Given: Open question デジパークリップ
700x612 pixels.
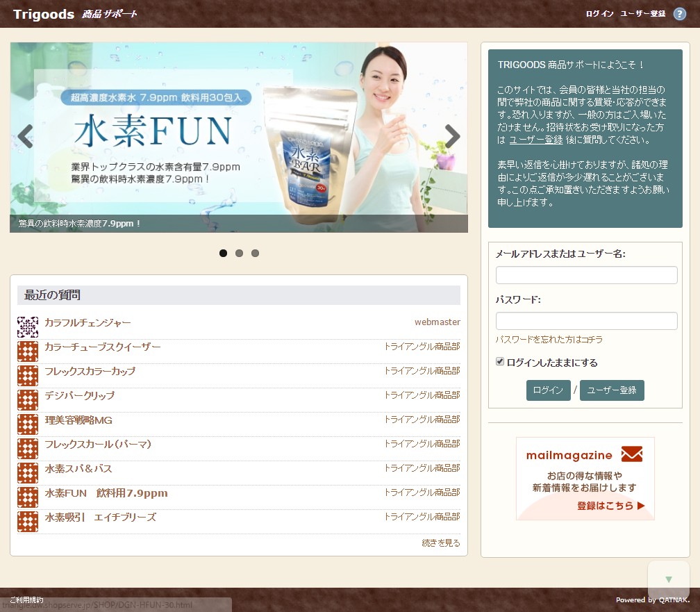Looking at the screenshot, I should click(79, 395).
